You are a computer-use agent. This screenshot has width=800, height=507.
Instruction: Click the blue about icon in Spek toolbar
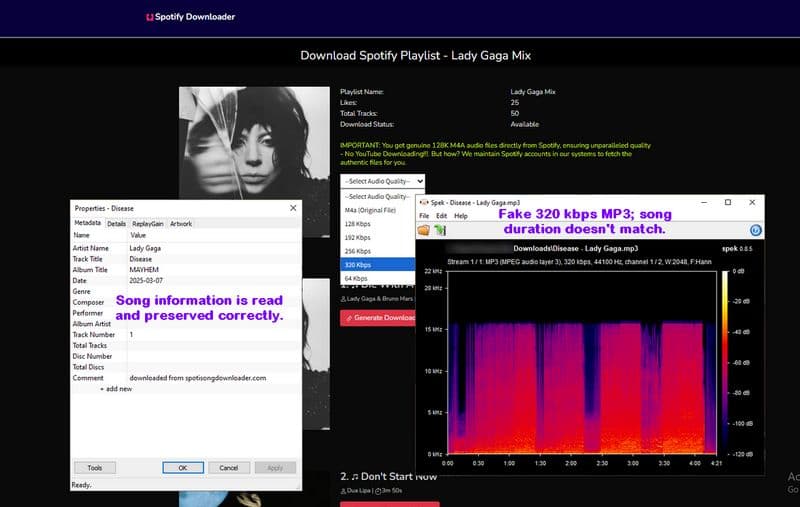756,231
